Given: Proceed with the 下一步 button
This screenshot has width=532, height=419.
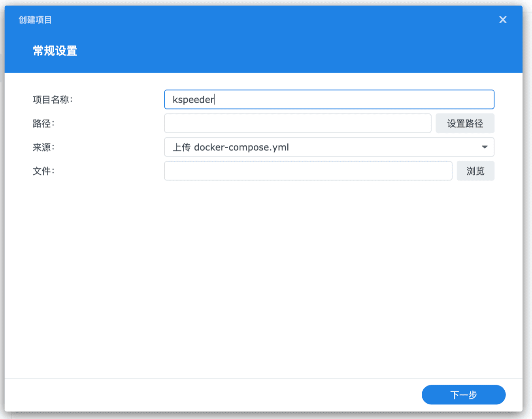Looking at the screenshot, I should (x=463, y=394).
